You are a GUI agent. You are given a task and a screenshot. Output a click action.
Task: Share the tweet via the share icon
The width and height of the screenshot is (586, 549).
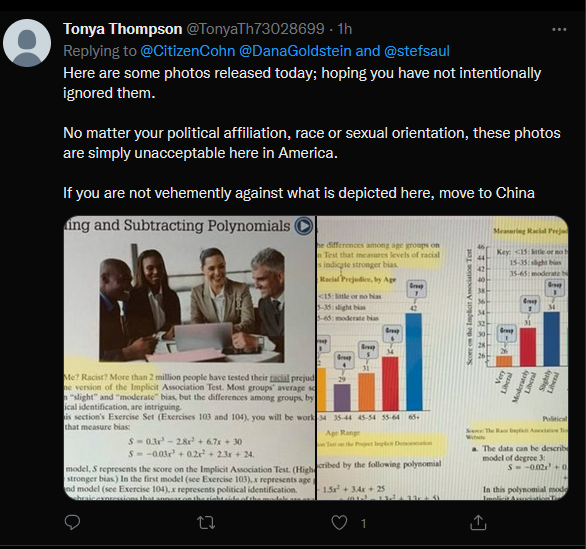tap(478, 522)
